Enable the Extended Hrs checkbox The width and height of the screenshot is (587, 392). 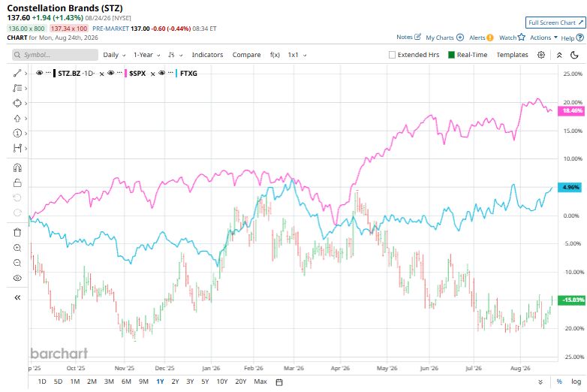click(392, 55)
